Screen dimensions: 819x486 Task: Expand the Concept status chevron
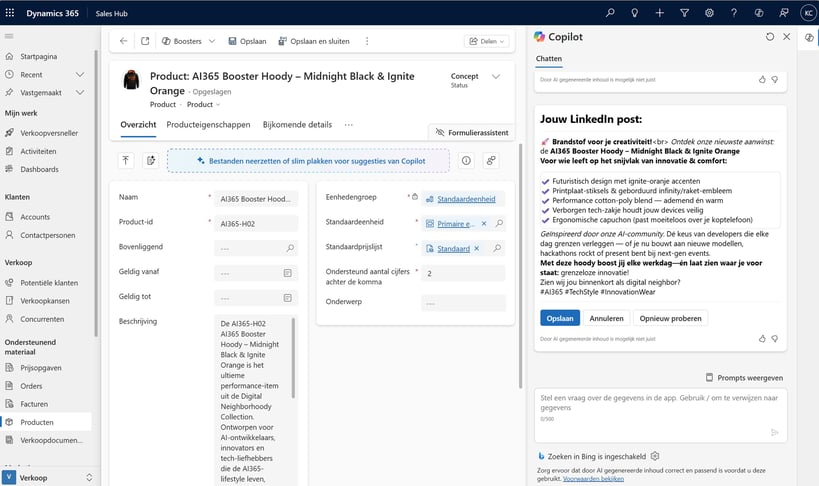[496, 77]
